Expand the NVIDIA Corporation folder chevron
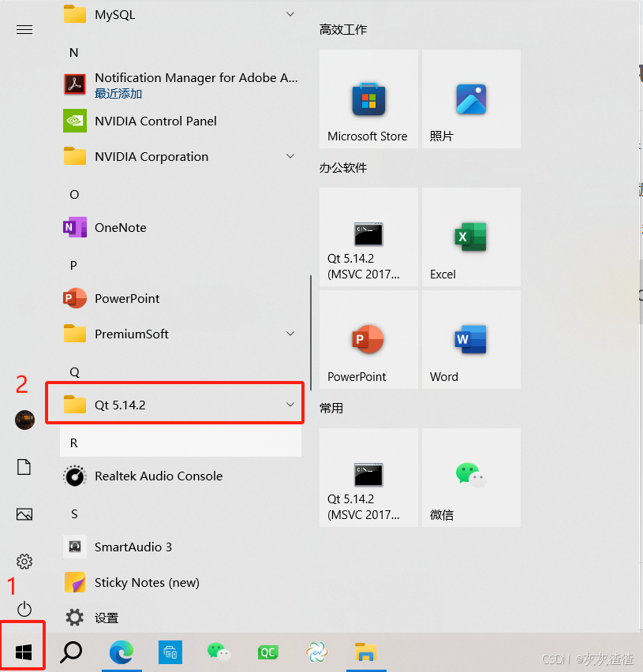Image resolution: width=643 pixels, height=672 pixels. (x=290, y=156)
